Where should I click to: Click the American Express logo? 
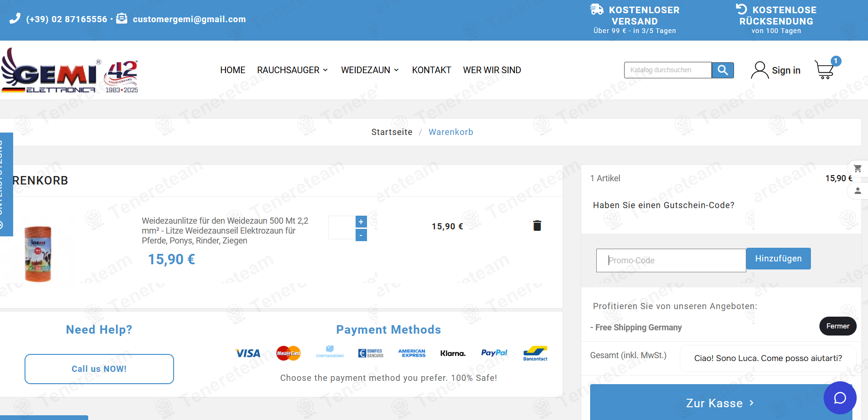(412, 353)
